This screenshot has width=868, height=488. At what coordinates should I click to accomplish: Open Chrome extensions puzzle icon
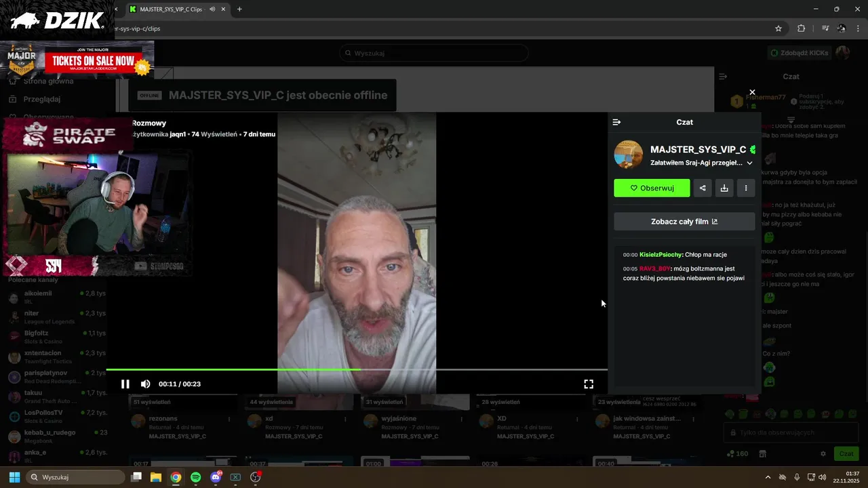click(801, 28)
